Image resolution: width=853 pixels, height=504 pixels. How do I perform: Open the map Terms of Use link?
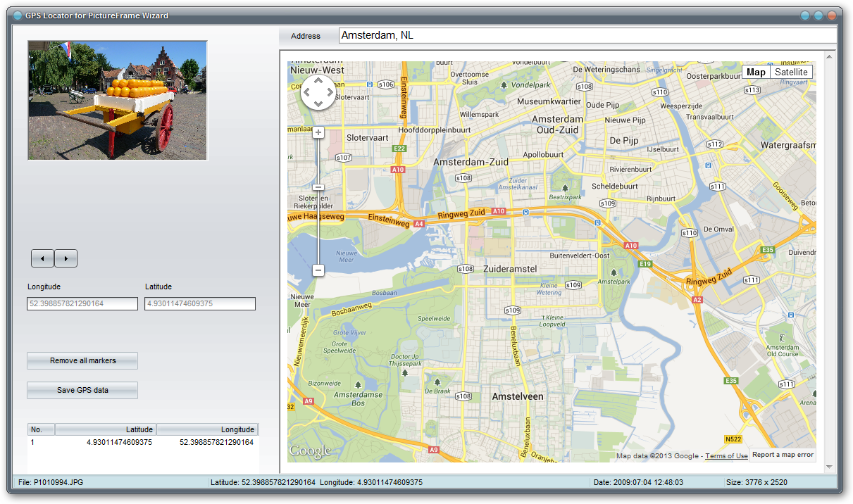coord(726,456)
